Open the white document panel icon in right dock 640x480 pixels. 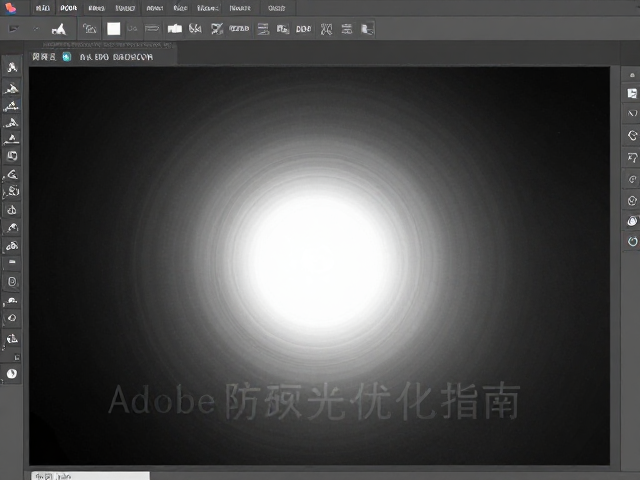point(632,93)
